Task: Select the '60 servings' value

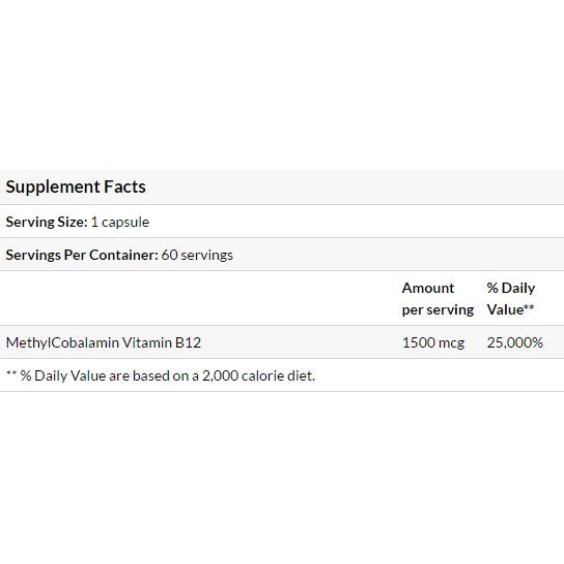Action: [x=197, y=255]
